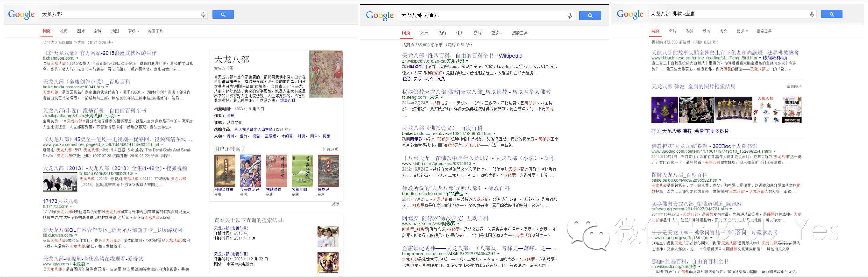Open the 那伽- 维基百科 search result
Image resolution: width=868 pixels, height=277 pixels.
[690, 261]
